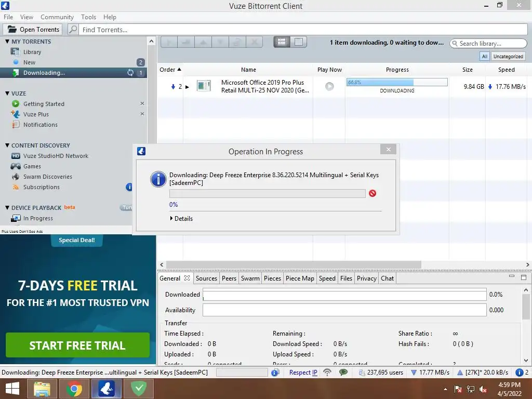The width and height of the screenshot is (532, 399).
Task: Open the New torrents sidebar entry
Action: (29, 62)
